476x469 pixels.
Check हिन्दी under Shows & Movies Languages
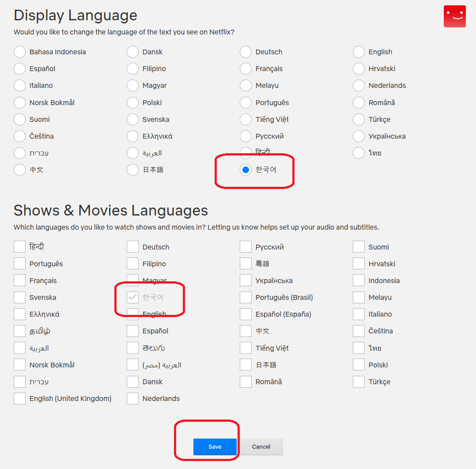[19, 247]
